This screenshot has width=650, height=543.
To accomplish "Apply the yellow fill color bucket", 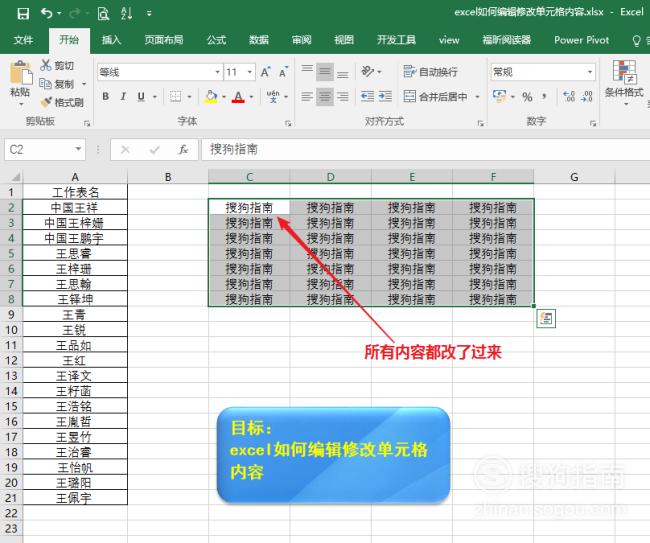I will point(211,97).
